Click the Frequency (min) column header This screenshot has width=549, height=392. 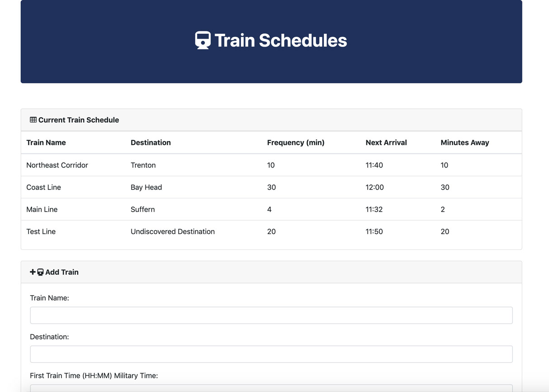296,142
